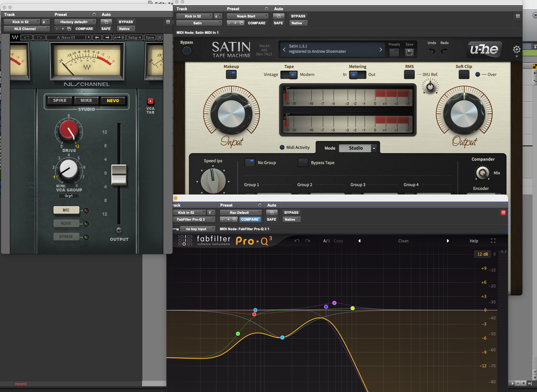Viewport: 537px width, 392px height.
Task: Load next preset with NLS right arrow
Action: click(x=107, y=37)
